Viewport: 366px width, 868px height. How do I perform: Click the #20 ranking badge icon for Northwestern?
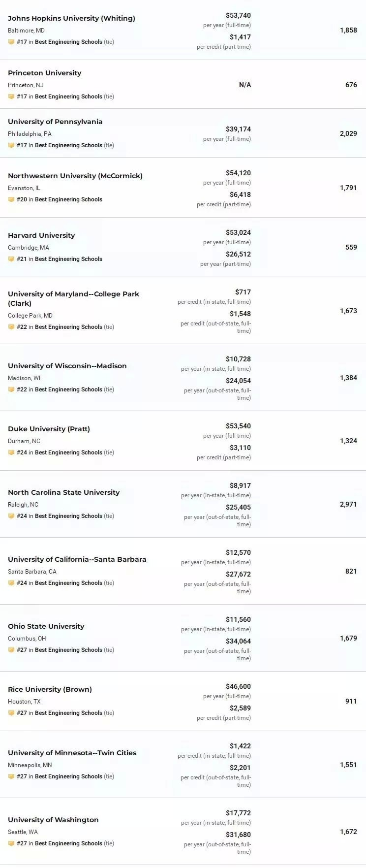point(11,200)
